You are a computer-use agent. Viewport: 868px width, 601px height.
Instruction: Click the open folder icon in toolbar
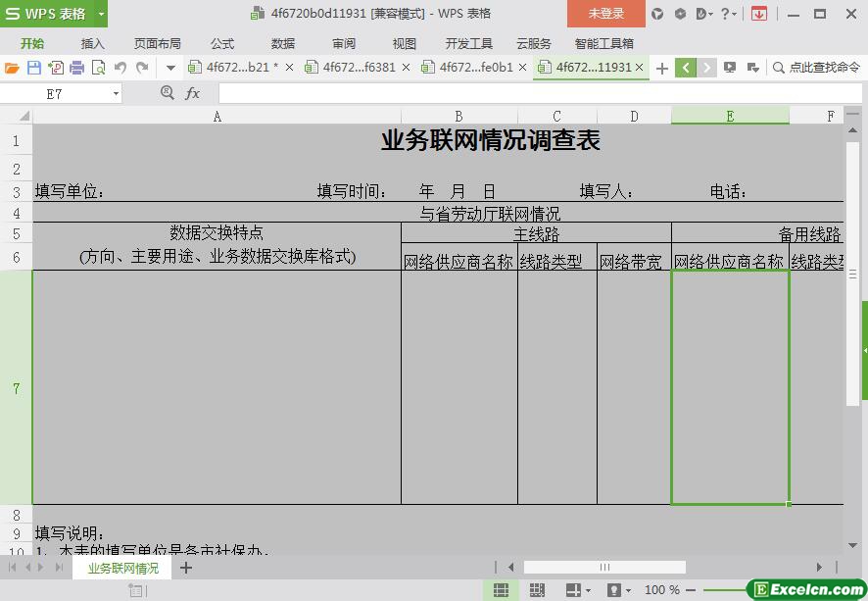[x=12, y=68]
